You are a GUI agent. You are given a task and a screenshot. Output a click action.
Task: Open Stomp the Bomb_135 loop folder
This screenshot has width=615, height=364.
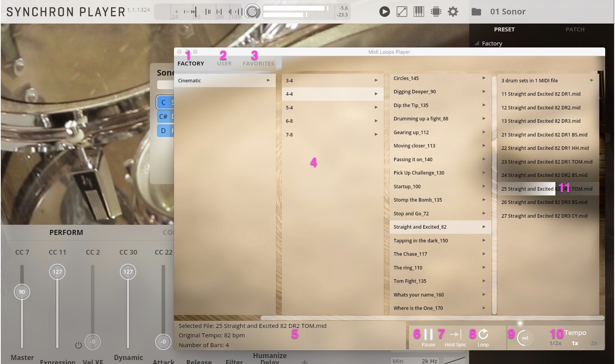440,200
